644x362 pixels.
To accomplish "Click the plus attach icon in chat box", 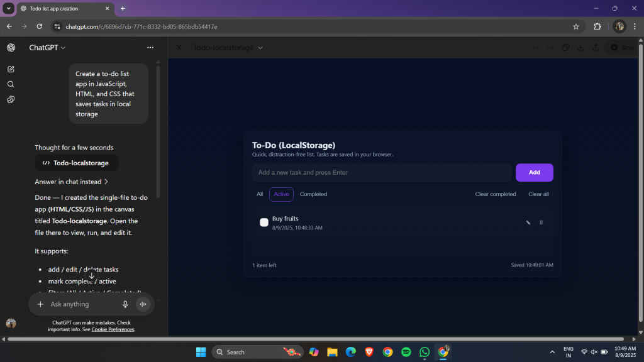I will 40,304.
